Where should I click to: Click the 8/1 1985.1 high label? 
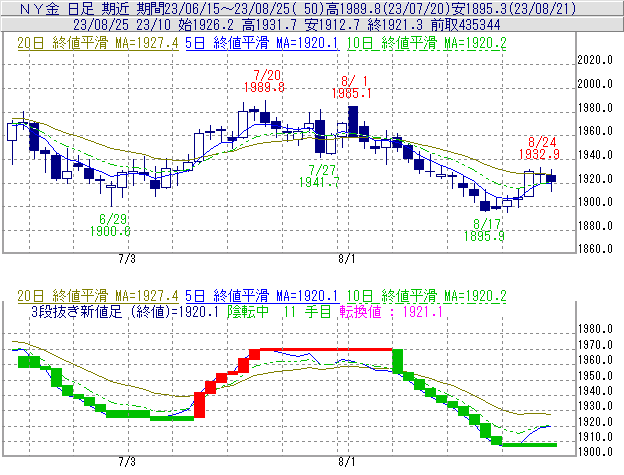(x=351, y=87)
